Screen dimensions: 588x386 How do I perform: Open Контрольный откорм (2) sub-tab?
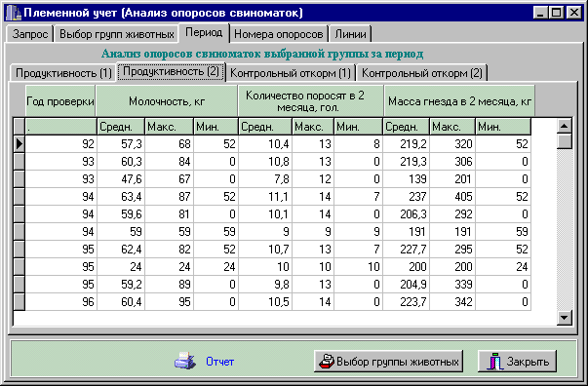[x=422, y=73]
